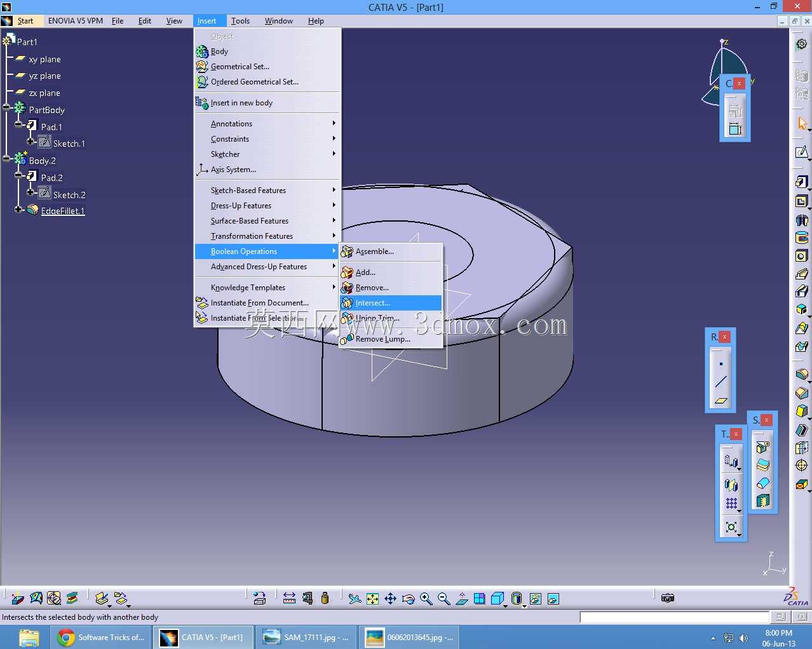This screenshot has width=812, height=649.
Task: Expand the Sketch.2 tree node
Action: point(30,192)
